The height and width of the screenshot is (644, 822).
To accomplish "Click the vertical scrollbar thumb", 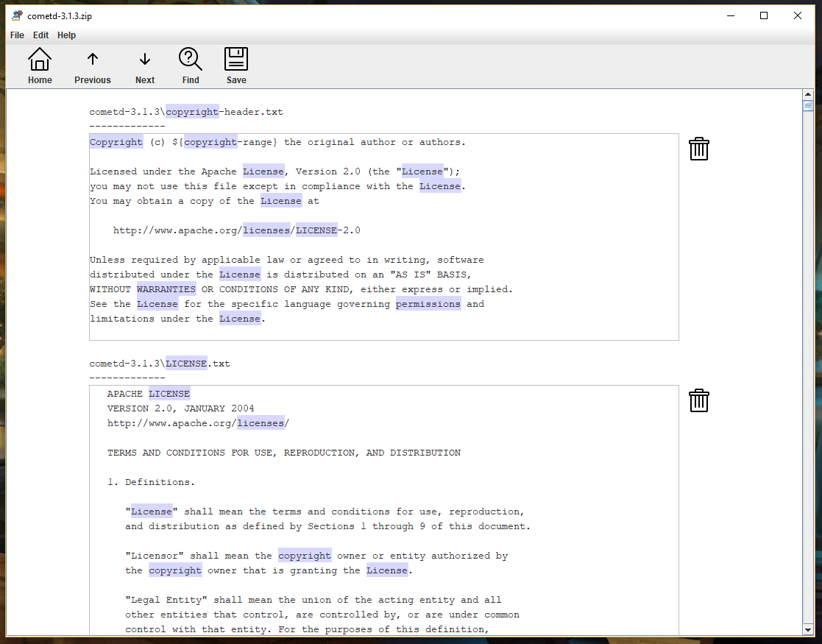I will click(808, 106).
